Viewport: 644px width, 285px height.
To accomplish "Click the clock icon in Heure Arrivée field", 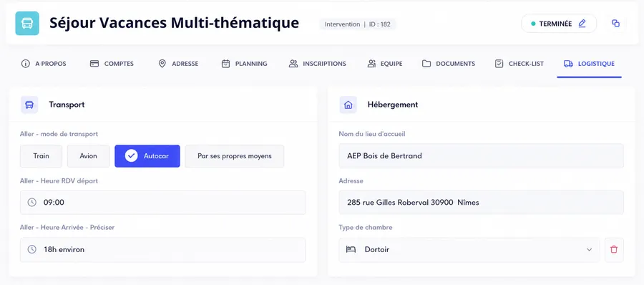I will click(x=32, y=249).
